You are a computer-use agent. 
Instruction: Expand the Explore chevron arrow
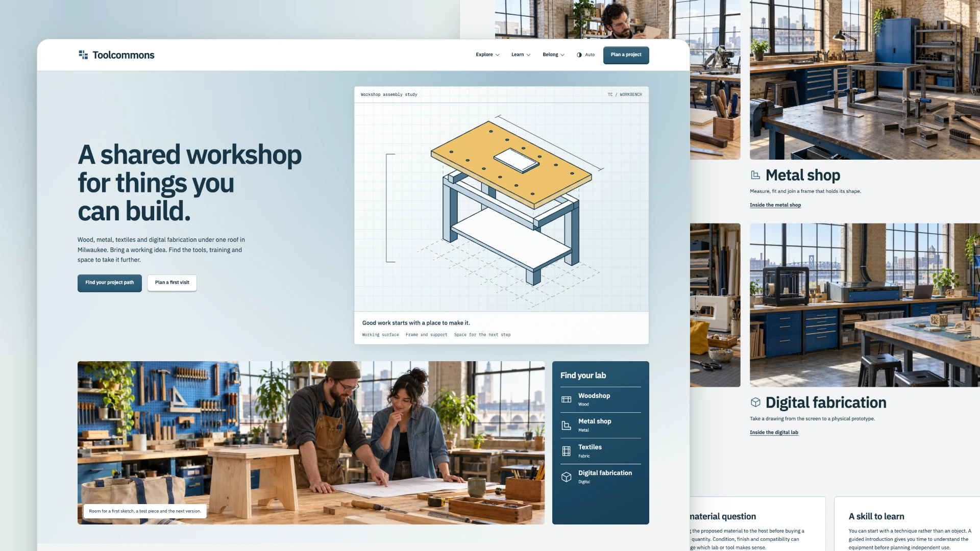[498, 55]
